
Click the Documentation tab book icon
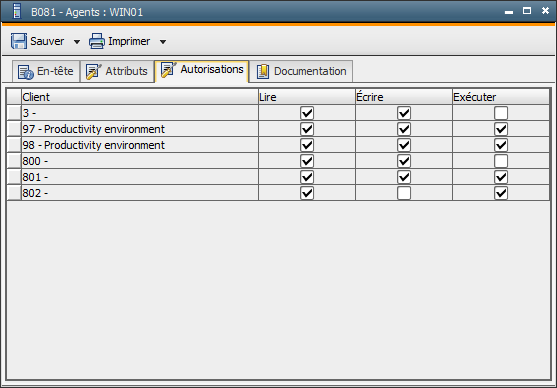(263, 71)
